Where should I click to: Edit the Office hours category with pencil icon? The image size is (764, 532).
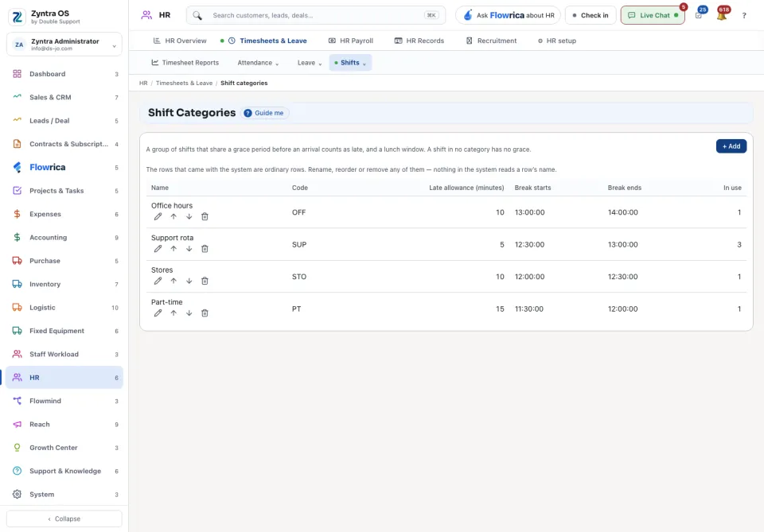158,216
